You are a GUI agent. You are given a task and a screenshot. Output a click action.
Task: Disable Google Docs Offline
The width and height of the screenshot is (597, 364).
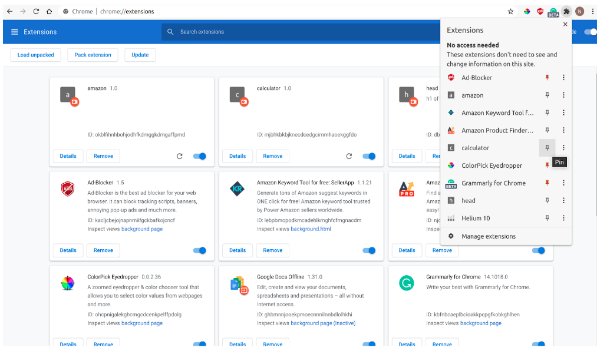(x=369, y=345)
